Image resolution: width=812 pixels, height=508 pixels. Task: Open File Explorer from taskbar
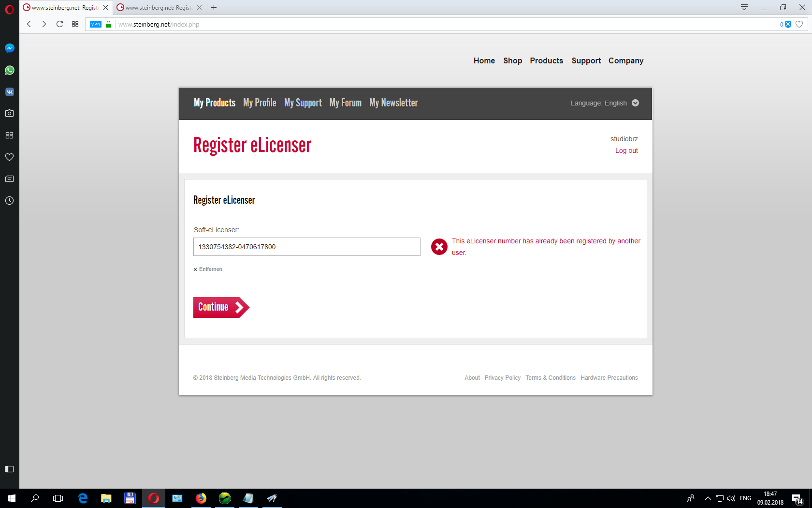106,498
